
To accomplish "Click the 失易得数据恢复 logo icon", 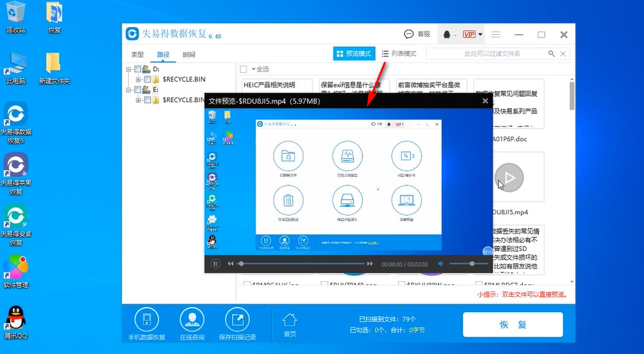I will pyautogui.click(x=132, y=33).
